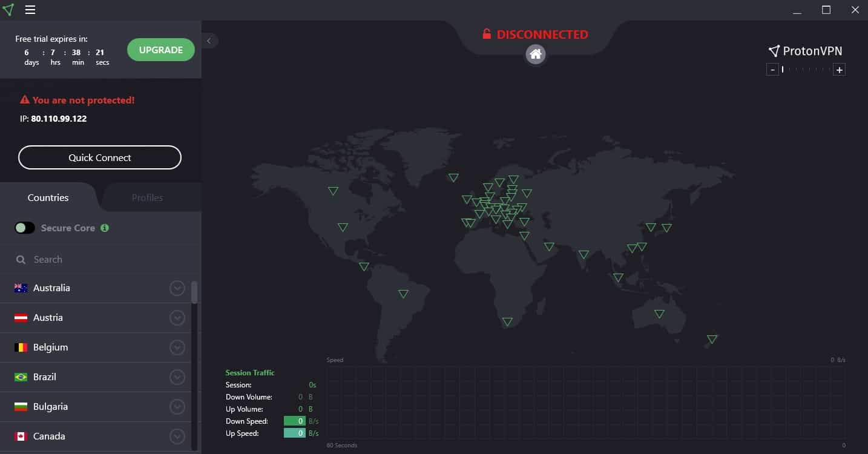868x454 pixels.
Task: Click the Australia flag icon
Action: click(21, 288)
